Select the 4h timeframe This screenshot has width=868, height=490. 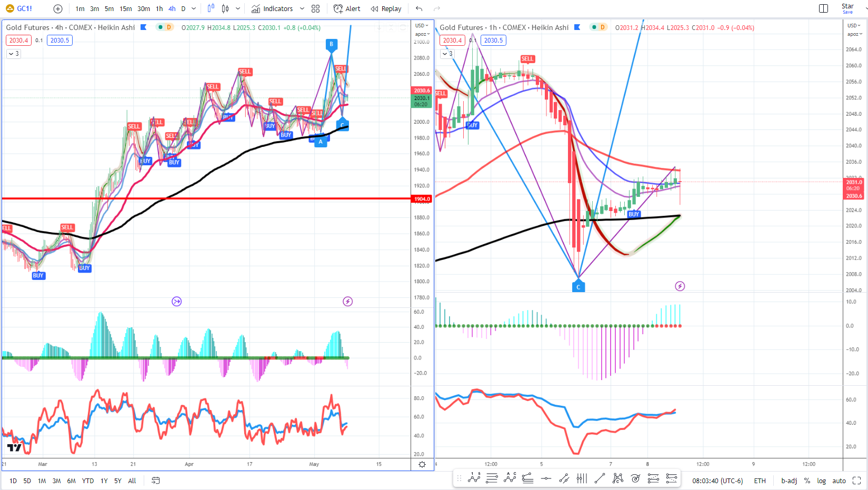pos(172,8)
